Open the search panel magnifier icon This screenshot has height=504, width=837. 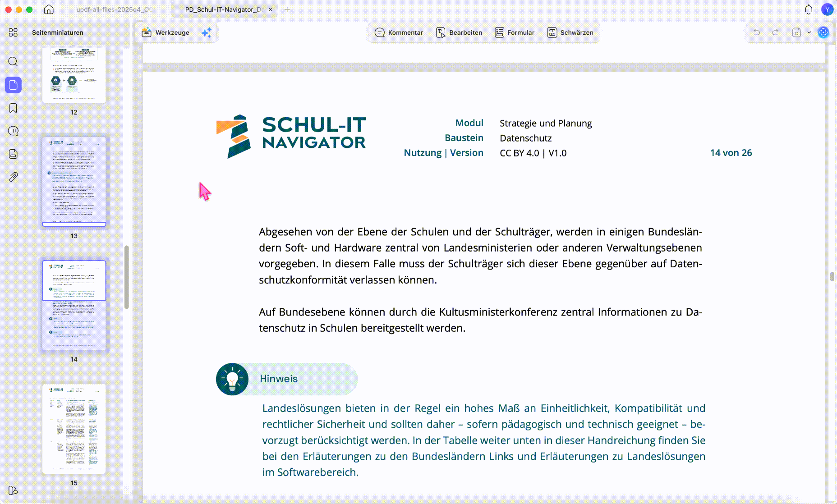(13, 61)
